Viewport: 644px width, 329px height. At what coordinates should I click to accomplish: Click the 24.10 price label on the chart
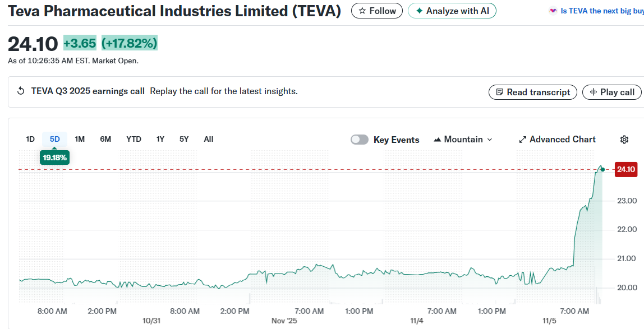pos(625,169)
